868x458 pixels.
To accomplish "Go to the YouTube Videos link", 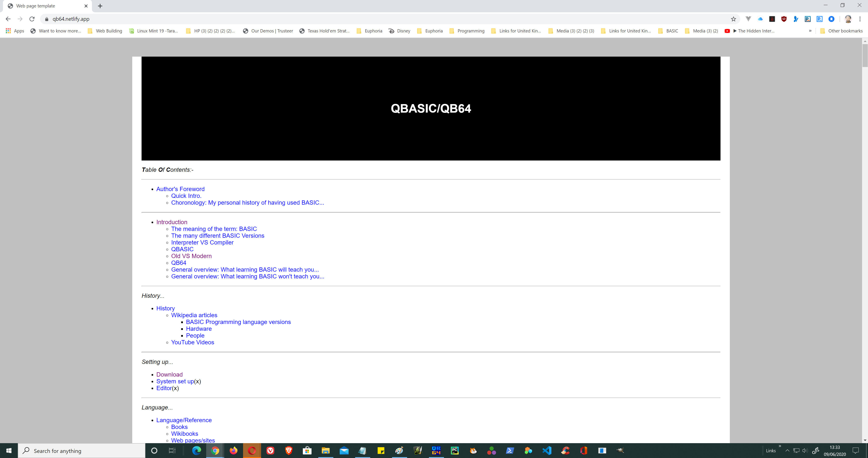I will click(x=192, y=342).
